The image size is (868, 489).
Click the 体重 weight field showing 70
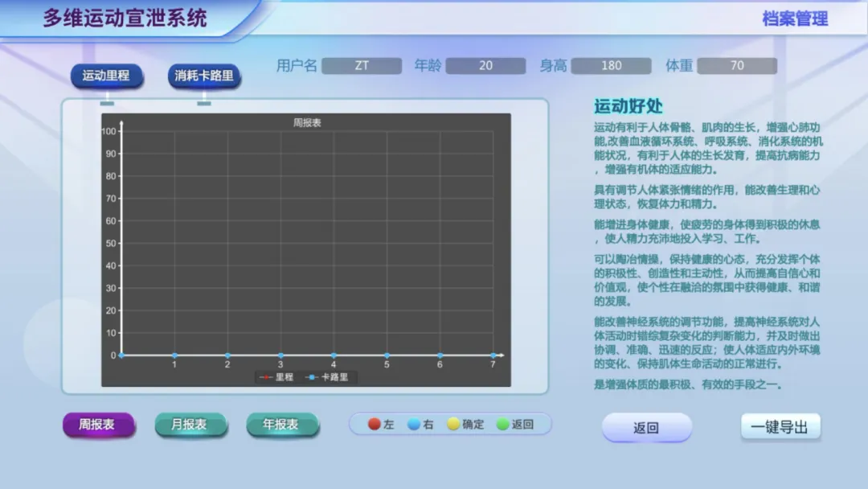(736, 65)
